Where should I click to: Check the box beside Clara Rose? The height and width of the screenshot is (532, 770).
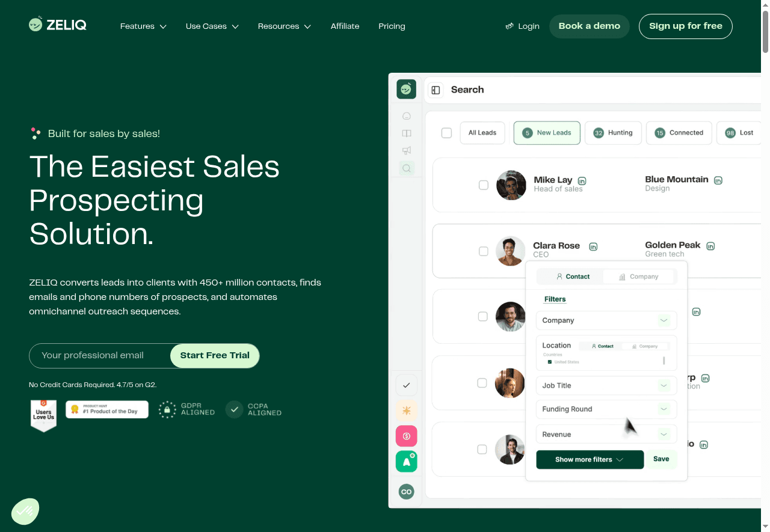(483, 251)
